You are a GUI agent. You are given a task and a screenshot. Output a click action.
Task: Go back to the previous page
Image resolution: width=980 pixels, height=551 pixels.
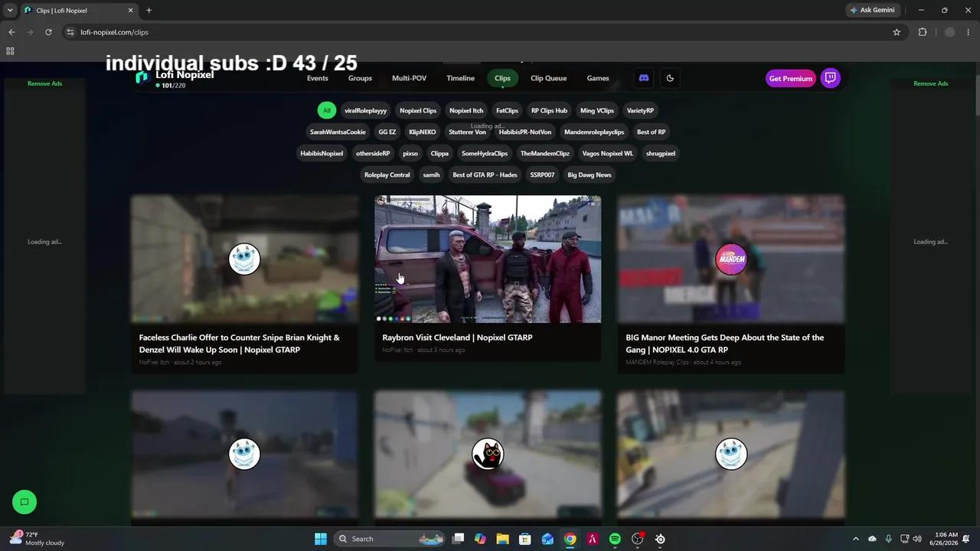11,32
